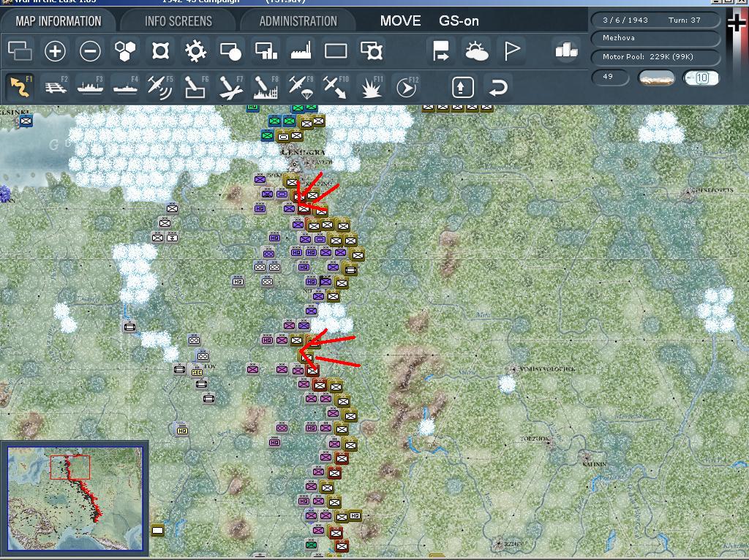
Task: Choose the F5 air recon mode icon
Action: coord(160,88)
